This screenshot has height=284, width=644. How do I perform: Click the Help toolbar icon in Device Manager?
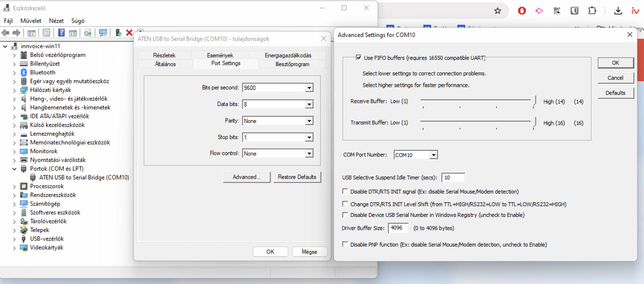click(x=61, y=33)
